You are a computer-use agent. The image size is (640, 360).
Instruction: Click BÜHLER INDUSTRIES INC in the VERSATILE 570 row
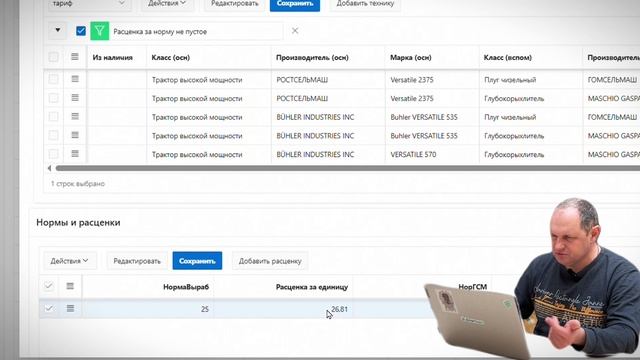[315, 155]
